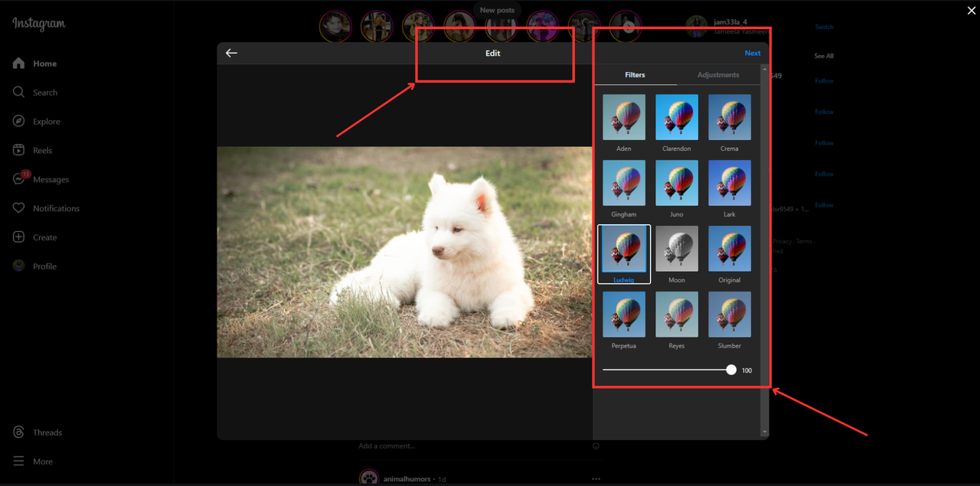
Task: Open emoji picker beside comment field
Action: [596, 445]
